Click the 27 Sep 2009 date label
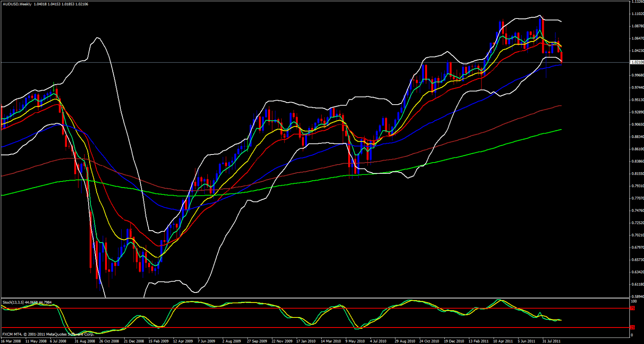644x344 pixels. tap(257, 341)
